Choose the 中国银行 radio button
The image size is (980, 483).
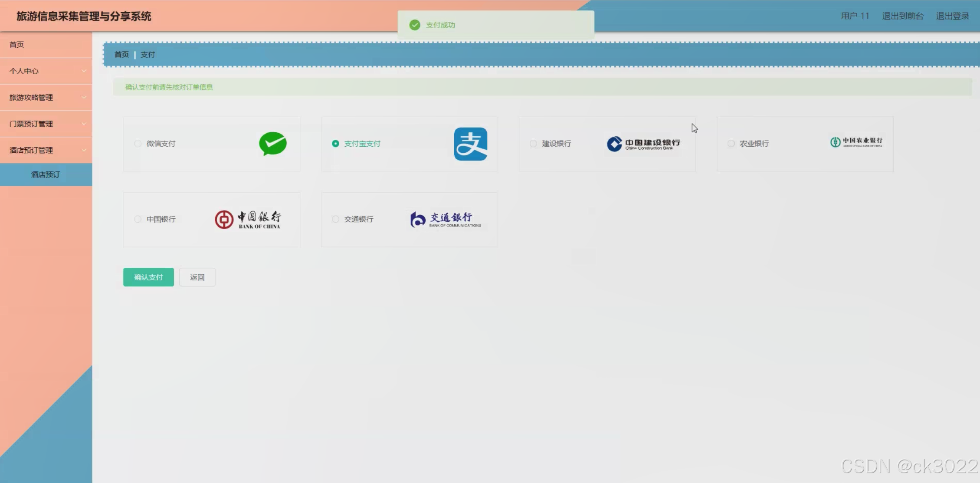(138, 219)
